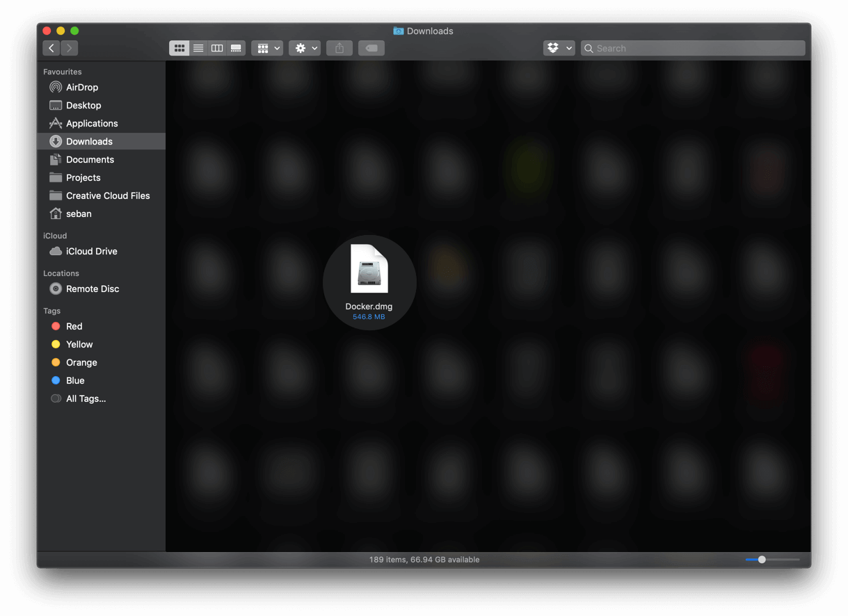Switch to column view
Viewport: 848px width, 616px height.
217,48
